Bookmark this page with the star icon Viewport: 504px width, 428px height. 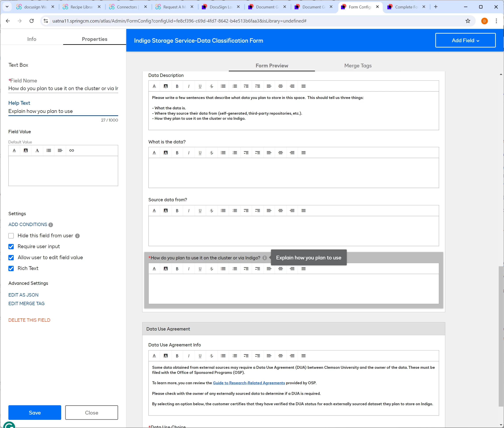tap(468, 21)
